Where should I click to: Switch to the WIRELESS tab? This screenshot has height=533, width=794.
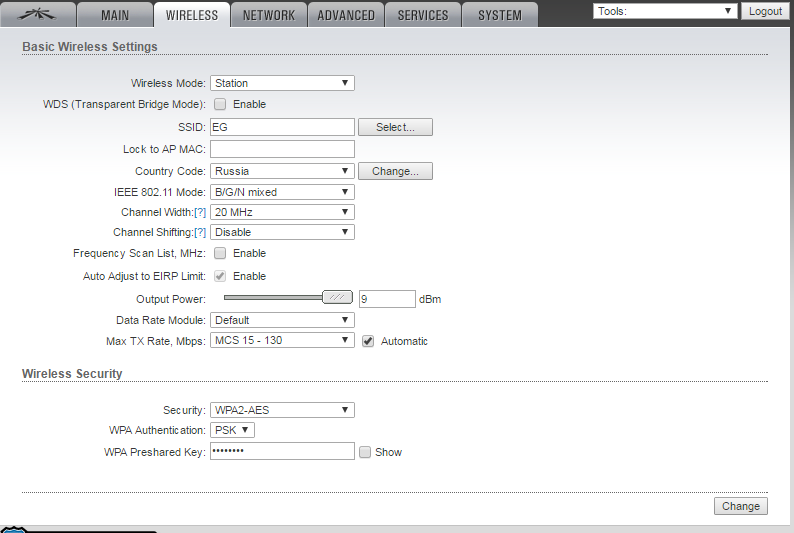pos(192,14)
